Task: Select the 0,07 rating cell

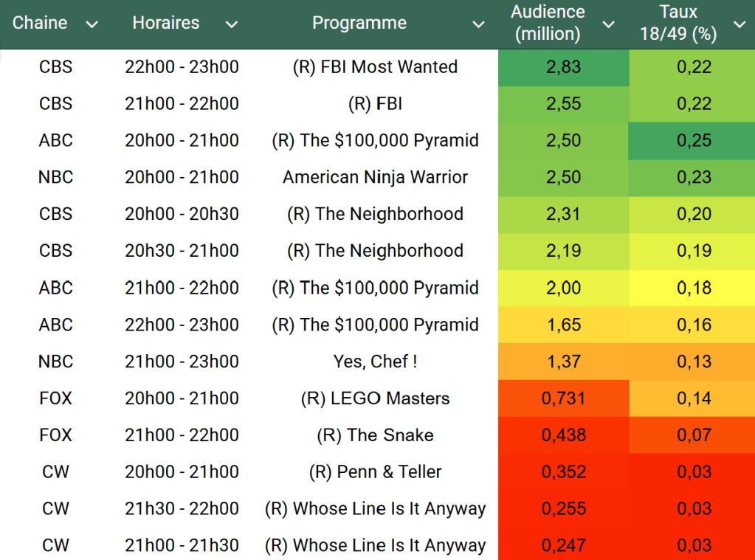Action: point(694,435)
